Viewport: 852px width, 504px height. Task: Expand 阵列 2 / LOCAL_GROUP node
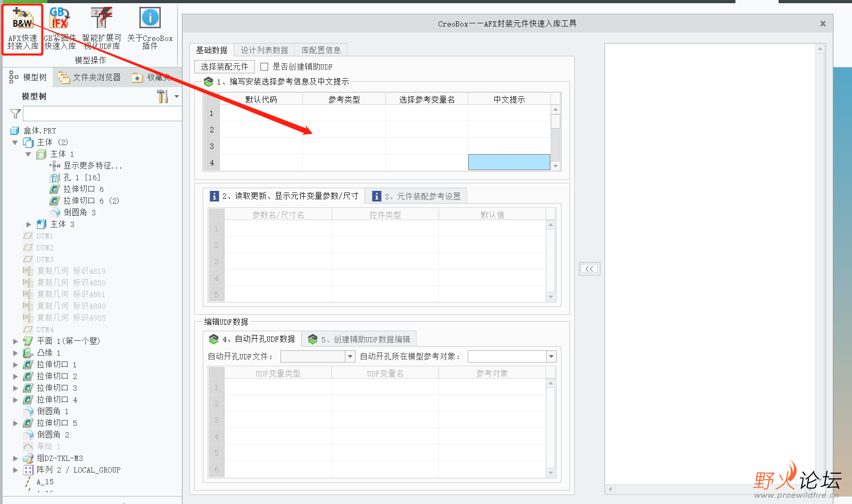pos(15,470)
